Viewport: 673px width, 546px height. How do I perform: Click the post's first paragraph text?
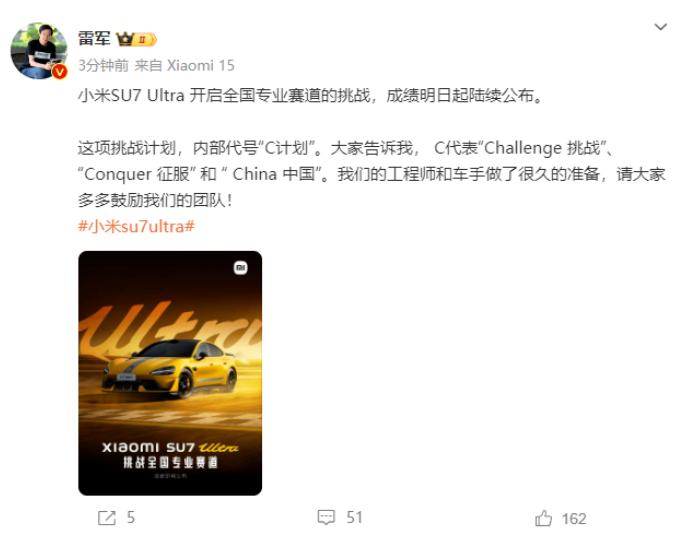310,95
